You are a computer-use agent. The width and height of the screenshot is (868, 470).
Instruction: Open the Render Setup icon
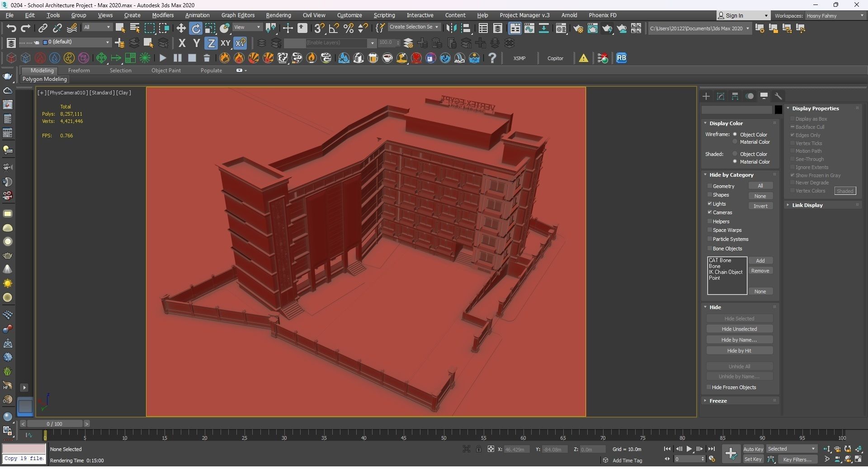pyautogui.click(x=578, y=28)
